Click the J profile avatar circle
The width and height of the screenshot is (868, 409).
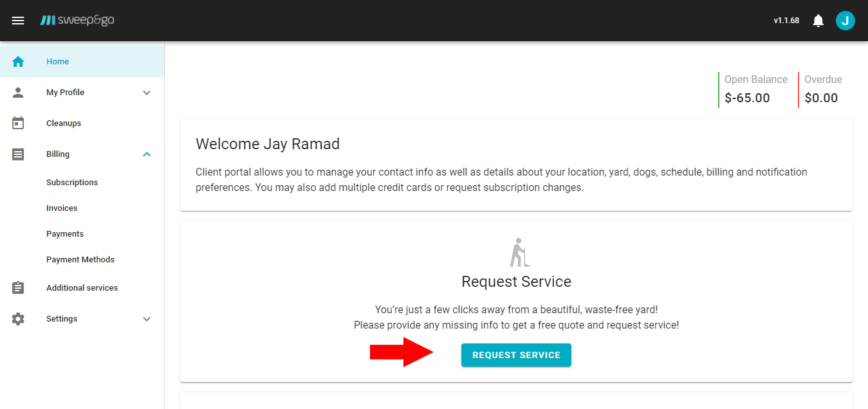pyautogui.click(x=845, y=20)
